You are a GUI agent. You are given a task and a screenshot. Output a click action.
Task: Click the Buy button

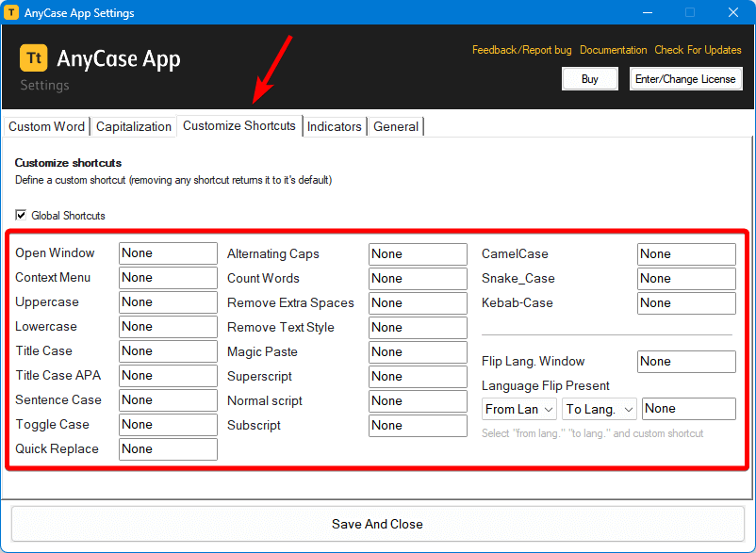tap(590, 79)
